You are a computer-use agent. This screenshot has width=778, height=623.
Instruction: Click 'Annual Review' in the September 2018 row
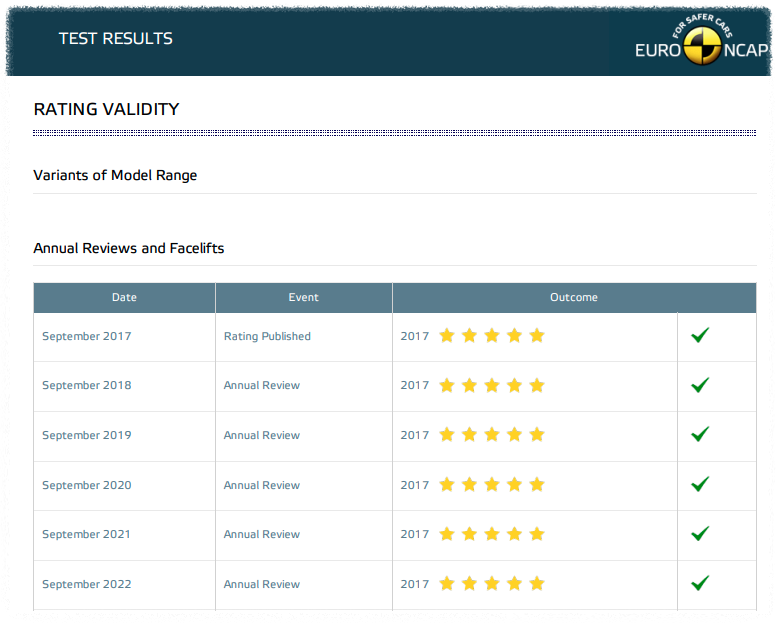pos(262,385)
